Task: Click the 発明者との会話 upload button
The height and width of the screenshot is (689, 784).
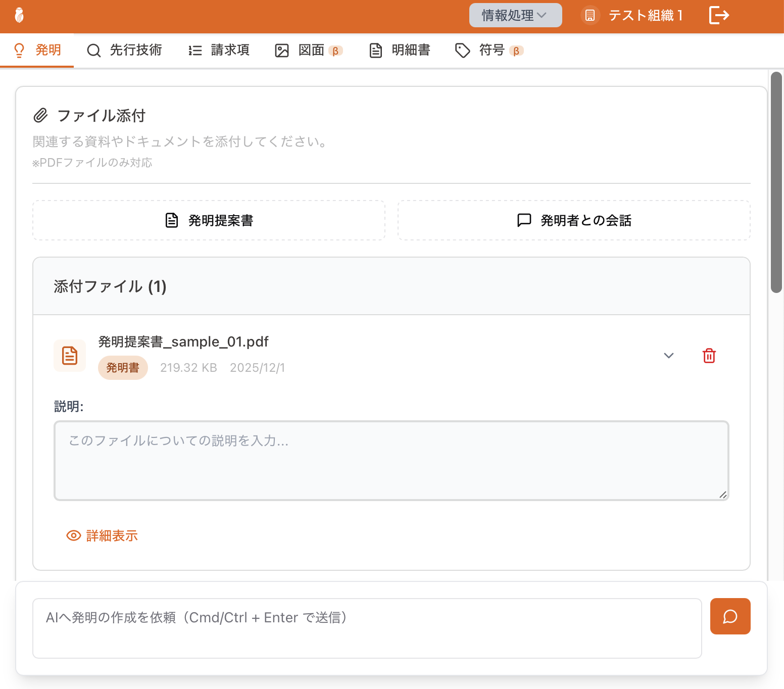Action: 574,220
